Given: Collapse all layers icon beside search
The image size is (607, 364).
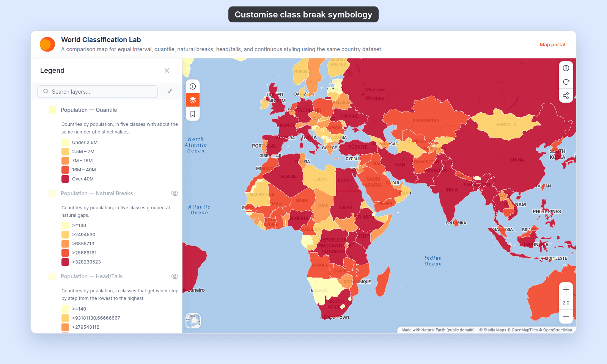Looking at the screenshot, I should [170, 91].
